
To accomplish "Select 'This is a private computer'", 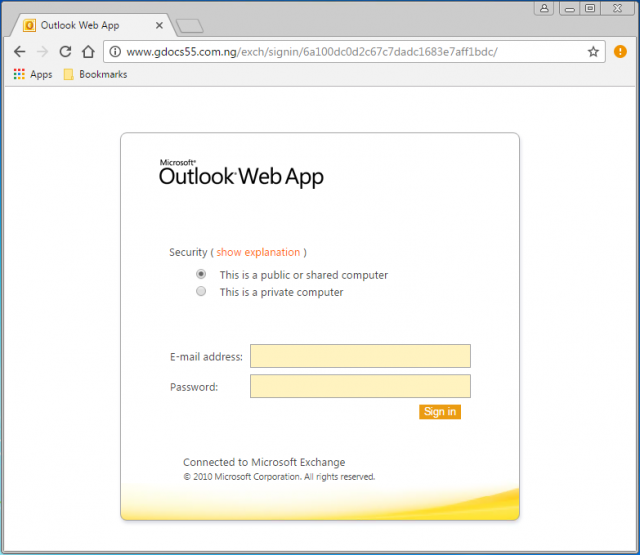I will point(201,291).
